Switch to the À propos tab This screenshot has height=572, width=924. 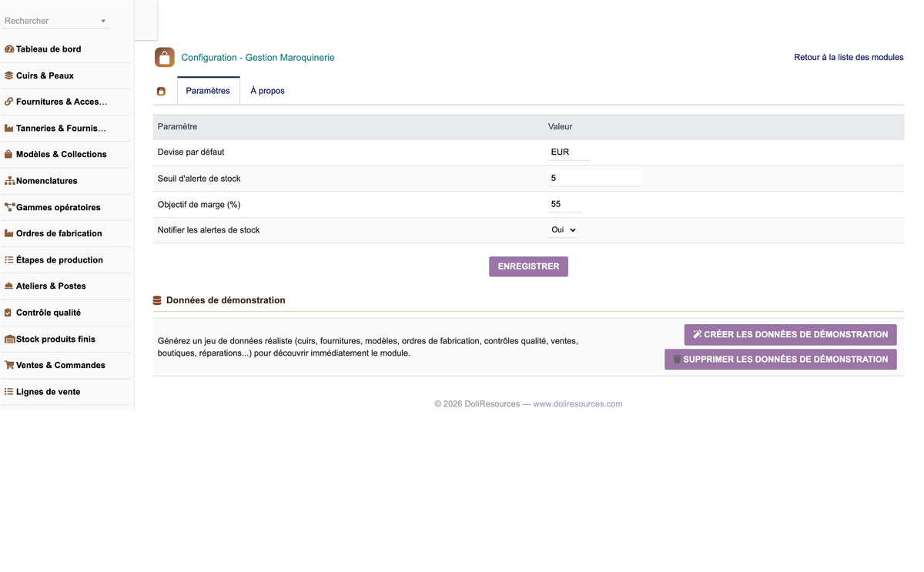(267, 91)
